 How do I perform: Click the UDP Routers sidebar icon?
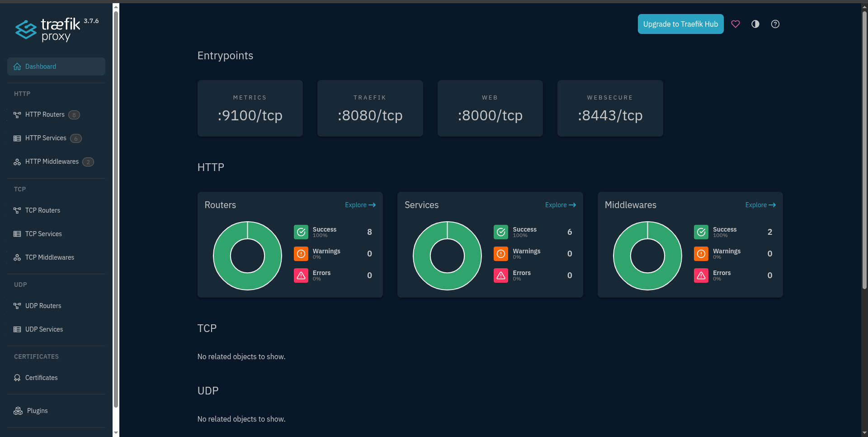[17, 306]
